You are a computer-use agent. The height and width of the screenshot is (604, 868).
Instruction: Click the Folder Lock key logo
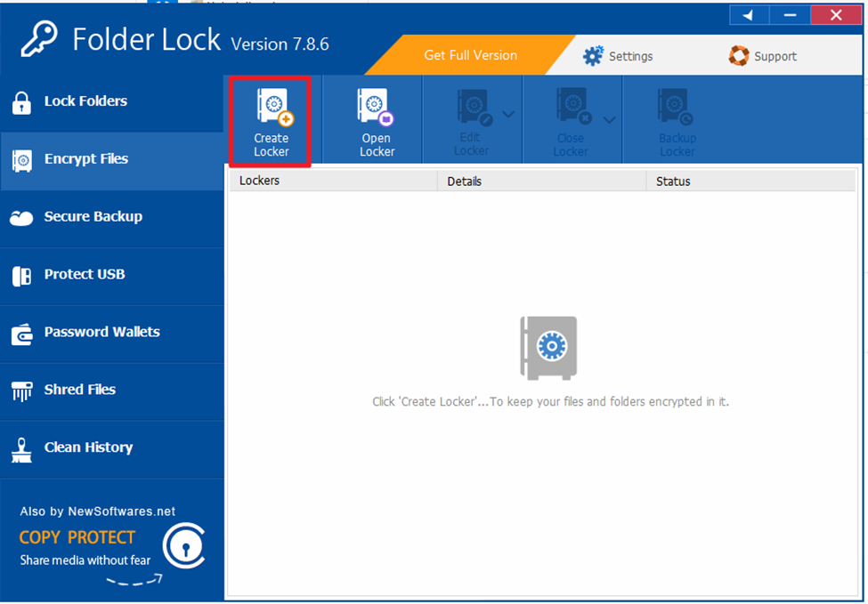click(x=39, y=39)
